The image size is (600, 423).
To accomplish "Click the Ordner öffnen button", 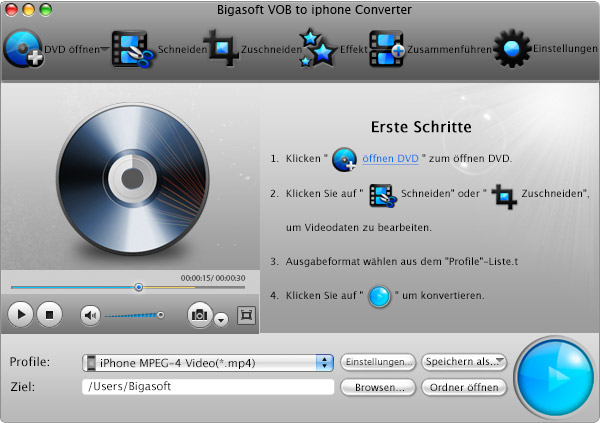I will coord(464,387).
